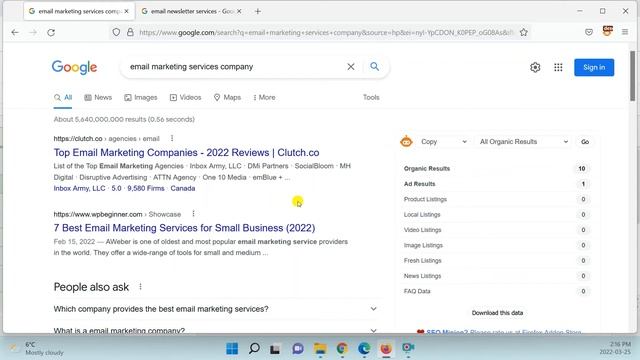Click the Go button in SEO Minion
640x360 pixels.
point(585,142)
